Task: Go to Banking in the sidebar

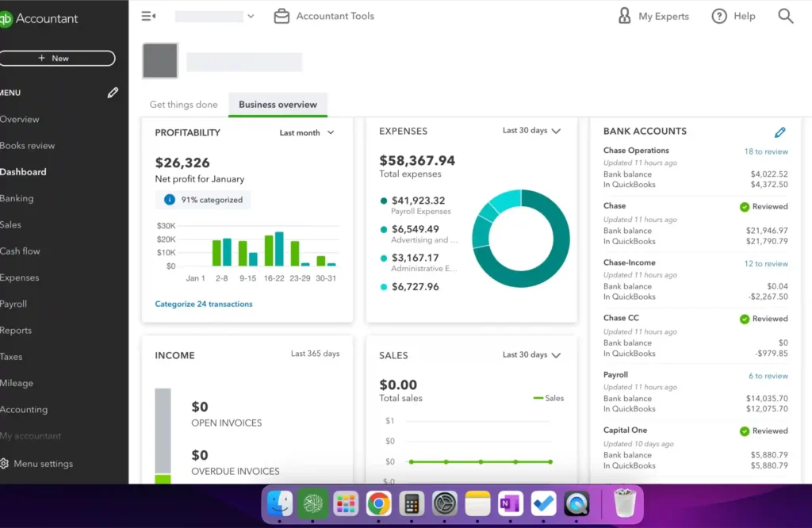Action: coord(17,198)
